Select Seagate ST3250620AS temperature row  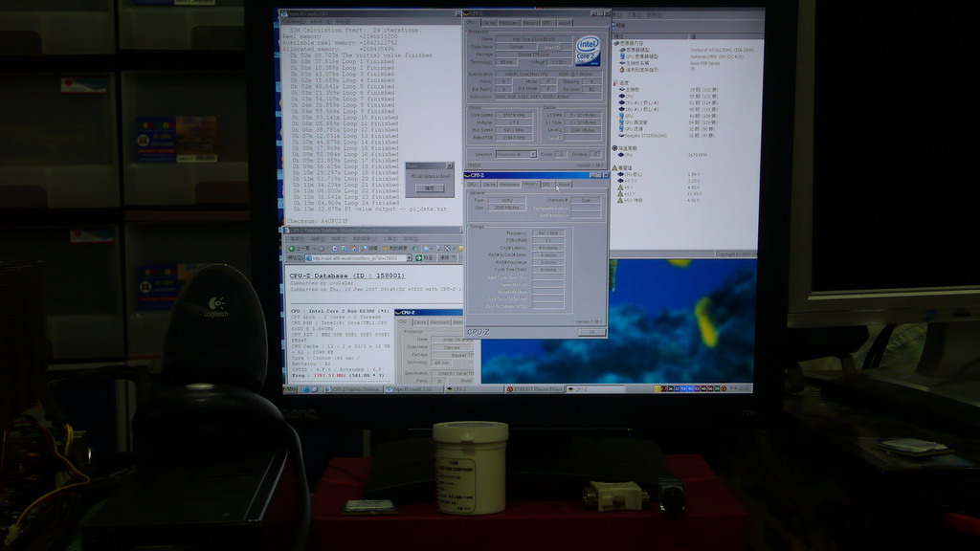pyautogui.click(x=669, y=136)
